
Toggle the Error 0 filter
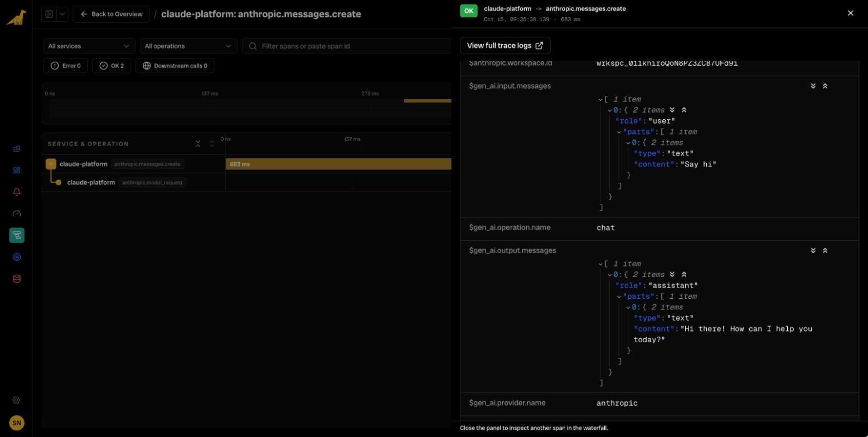(x=66, y=66)
